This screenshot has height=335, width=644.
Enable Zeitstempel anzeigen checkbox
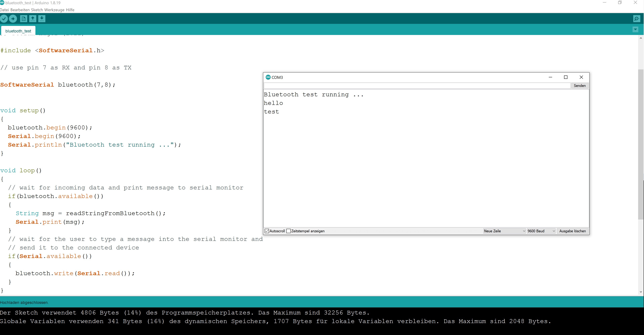click(x=288, y=231)
